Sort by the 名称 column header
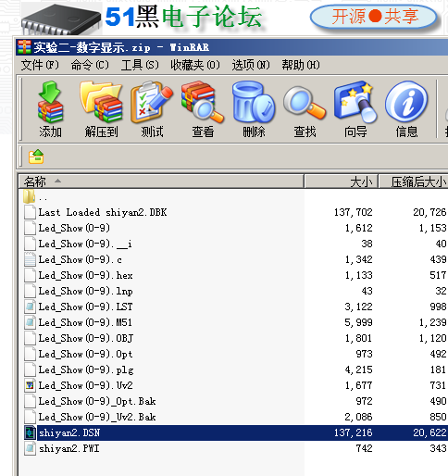Screen dimensions: 448x476 [161, 182]
